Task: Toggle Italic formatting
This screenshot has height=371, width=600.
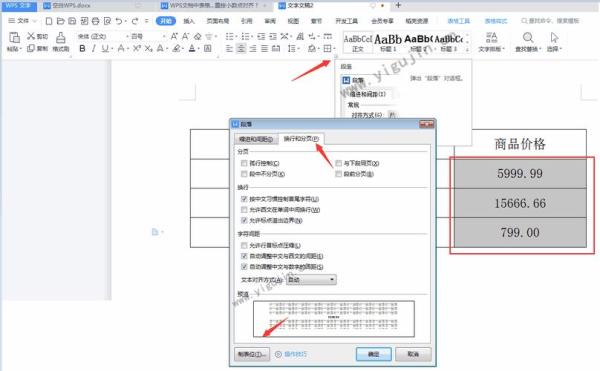Action: [93, 49]
